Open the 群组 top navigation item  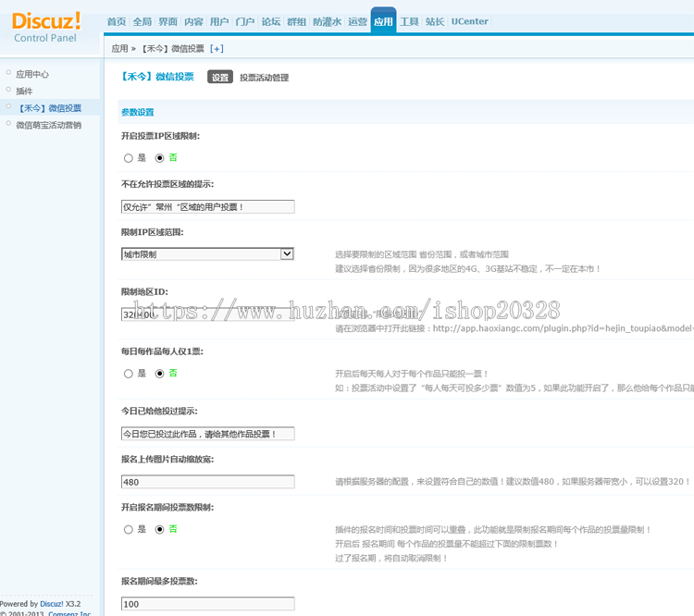coord(296,21)
